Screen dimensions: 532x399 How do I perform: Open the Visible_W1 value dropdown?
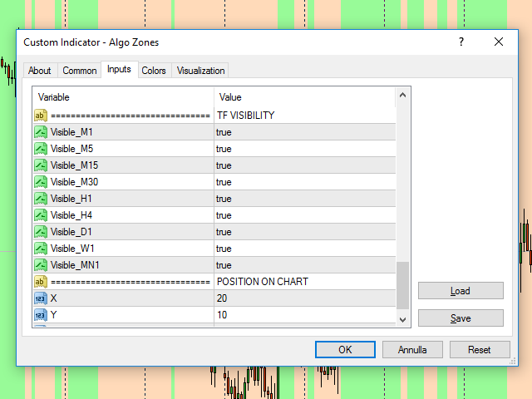[303, 249]
